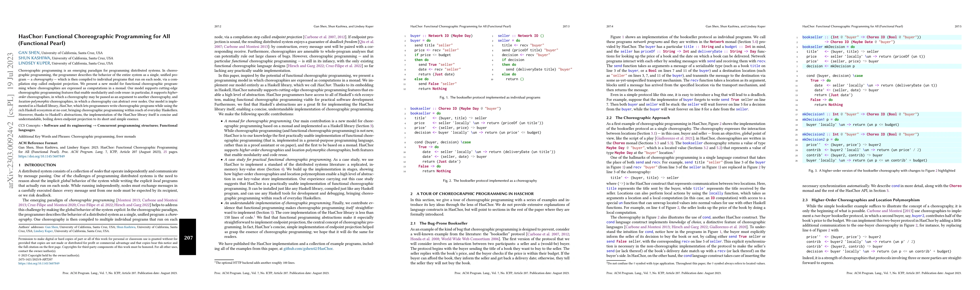980x290 pixels.
Task: Click 'seller :: Network IO ()' code line
Action: 521,36
